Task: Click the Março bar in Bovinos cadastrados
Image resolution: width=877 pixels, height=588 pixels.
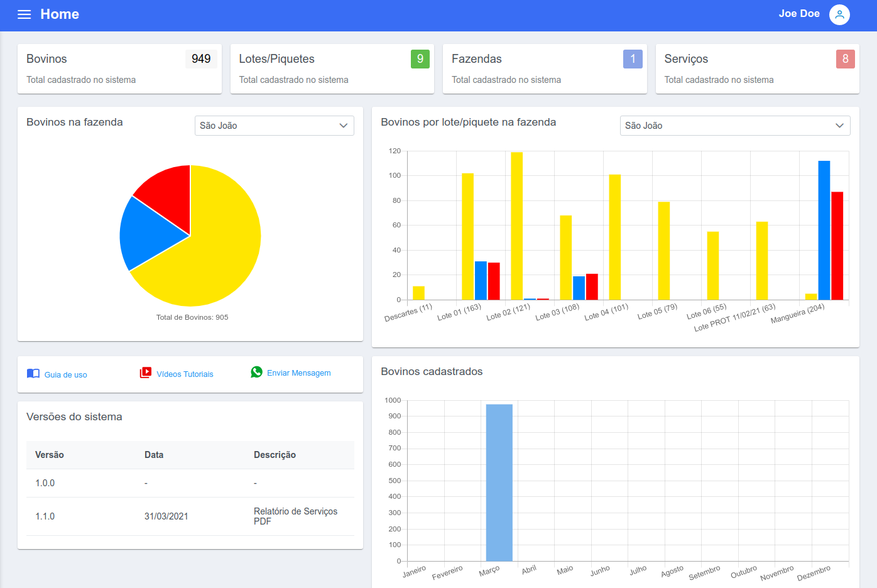Action: 499,482
